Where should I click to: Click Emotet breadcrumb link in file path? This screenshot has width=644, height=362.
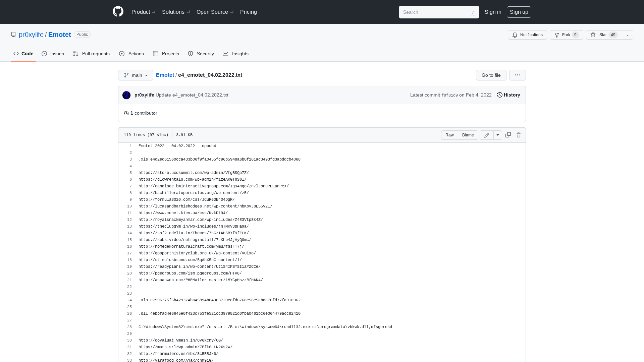165,75
